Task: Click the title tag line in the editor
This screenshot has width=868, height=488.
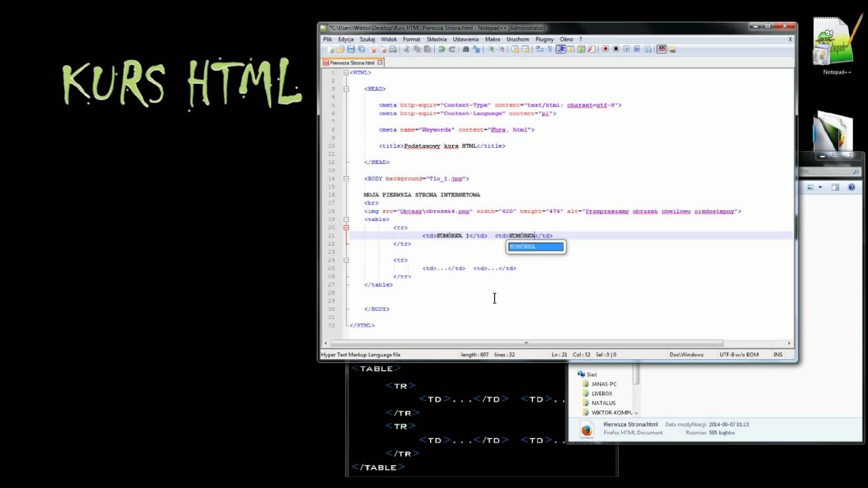Action: (442, 146)
